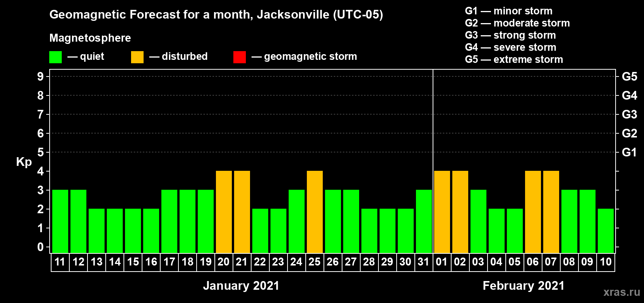Click the January 2021 month label
The height and width of the screenshot is (303, 644).
(x=241, y=286)
